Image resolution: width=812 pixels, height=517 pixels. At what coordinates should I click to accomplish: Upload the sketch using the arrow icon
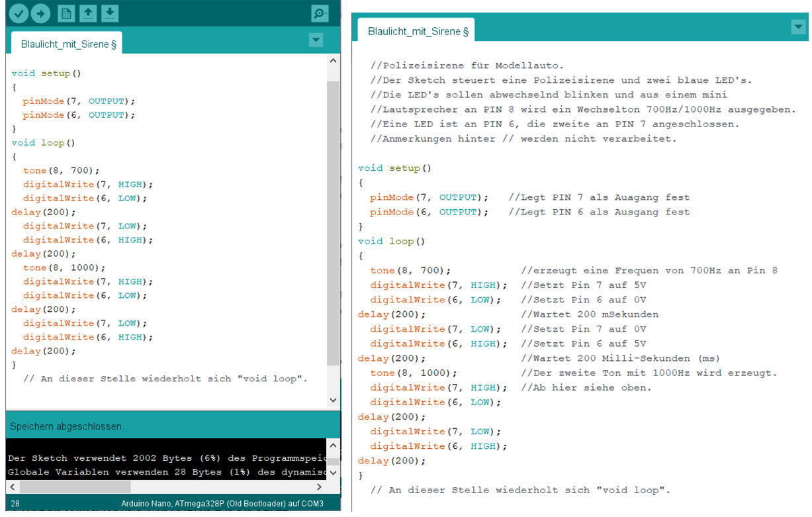[41, 13]
